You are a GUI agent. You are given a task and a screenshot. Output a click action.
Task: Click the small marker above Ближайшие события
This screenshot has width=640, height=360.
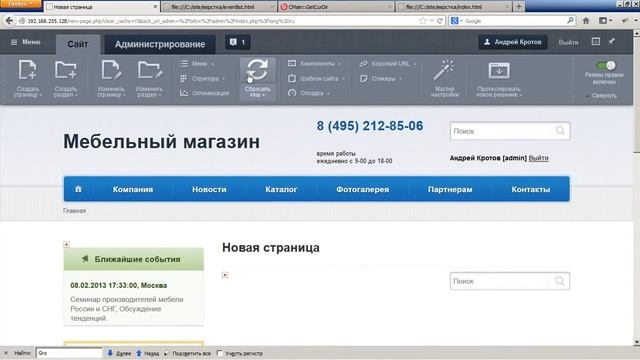coord(67,244)
